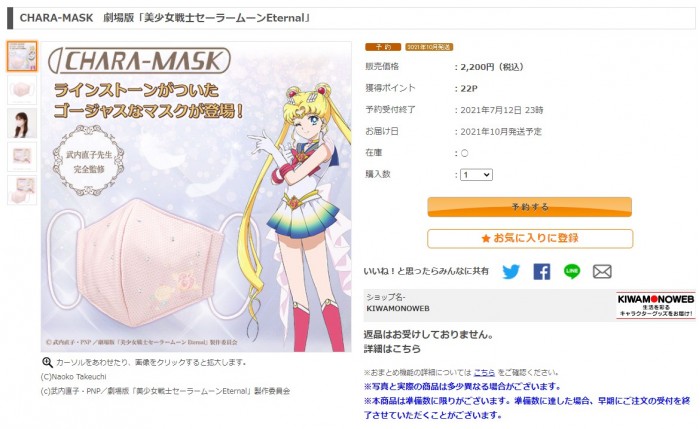This screenshot has width=700, height=429.
Task: Enlarge the main Sailor Moon product image
Action: [x=196, y=196]
